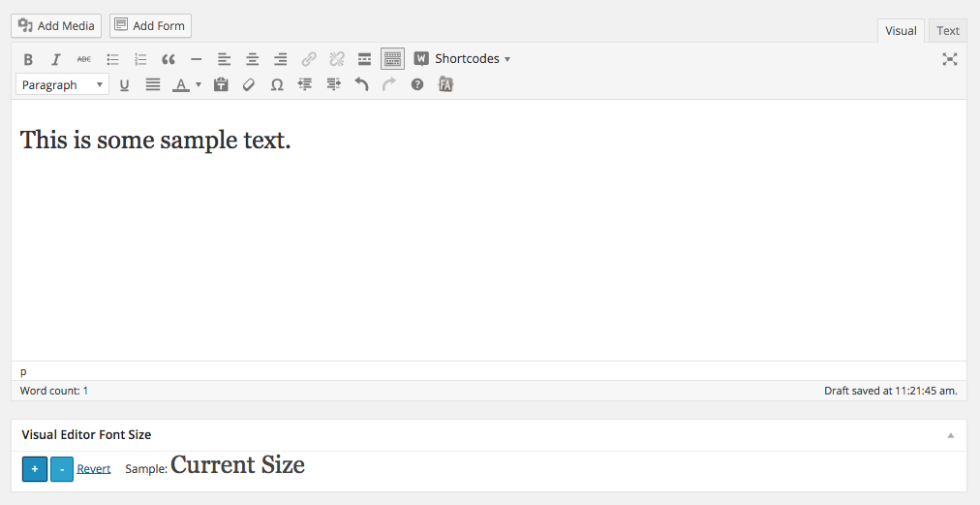Enter distraction-free fullscreen mode
Screen dimensions: 980x505
point(950,59)
